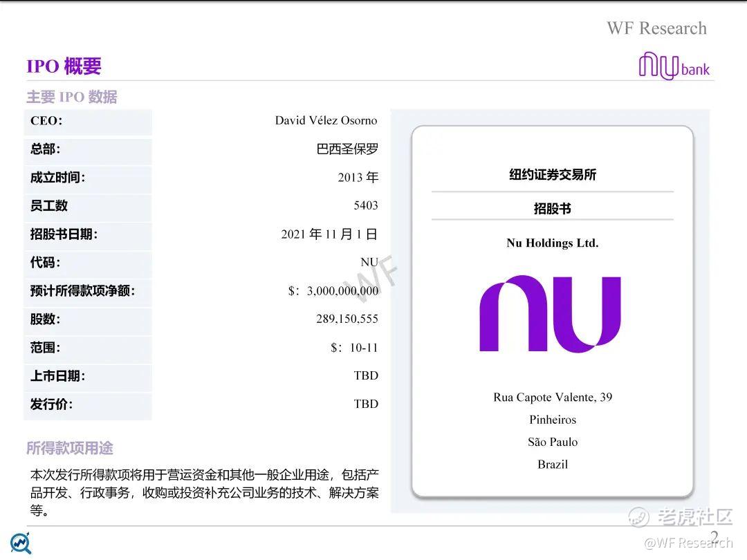Click the Nubank logo in header
Image resolution: width=747 pixels, height=560 pixels.
pyautogui.click(x=674, y=66)
